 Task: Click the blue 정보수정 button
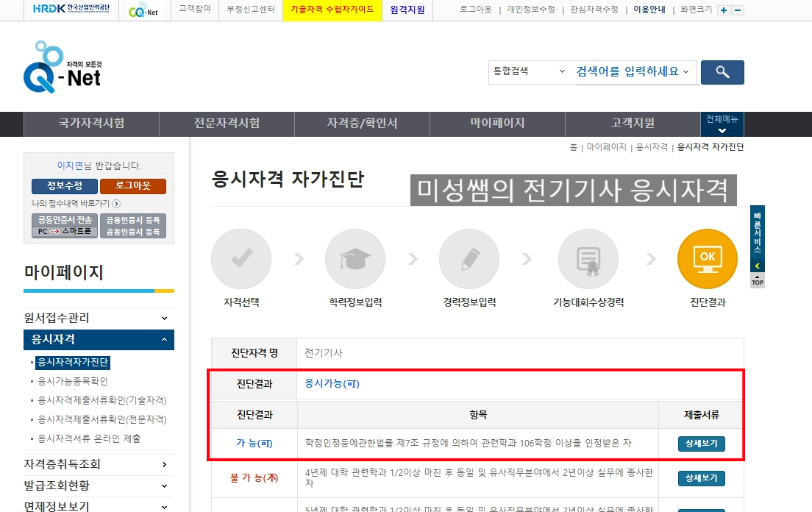(65, 186)
